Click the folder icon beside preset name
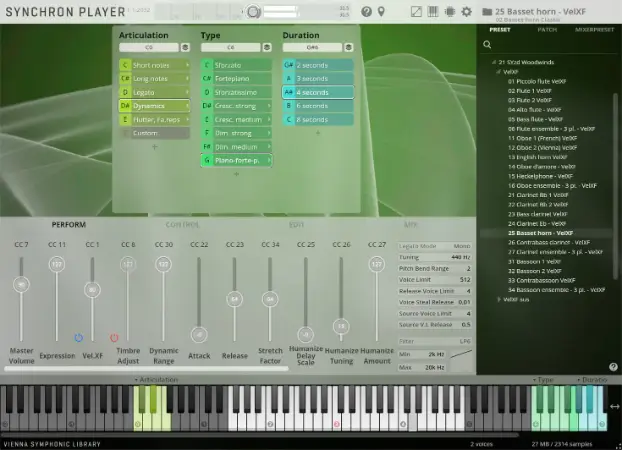 coord(486,11)
